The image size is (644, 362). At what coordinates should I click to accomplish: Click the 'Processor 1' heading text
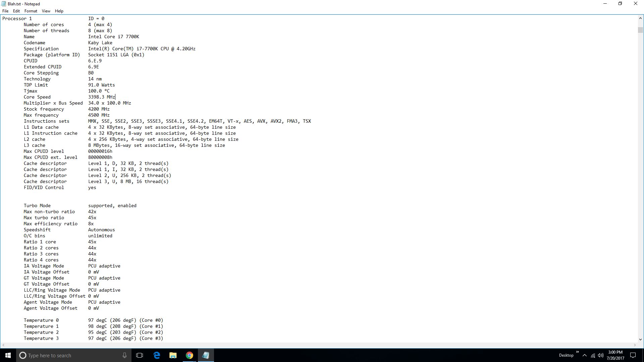pyautogui.click(x=17, y=18)
